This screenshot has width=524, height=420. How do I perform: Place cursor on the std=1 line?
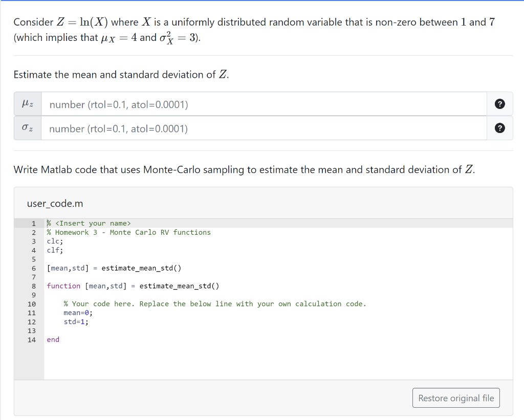pos(74,321)
